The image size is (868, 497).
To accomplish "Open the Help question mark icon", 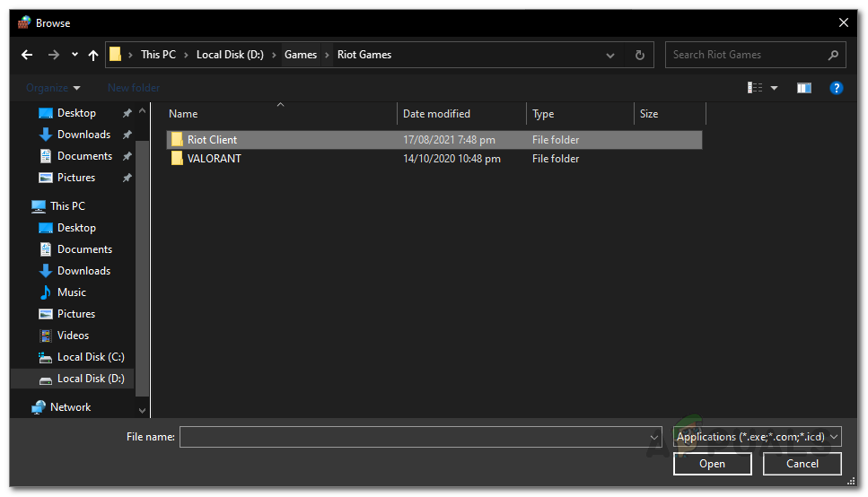I will point(836,88).
